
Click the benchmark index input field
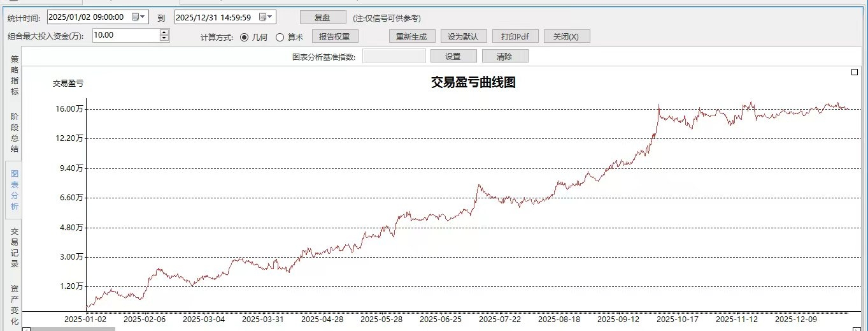(x=394, y=56)
